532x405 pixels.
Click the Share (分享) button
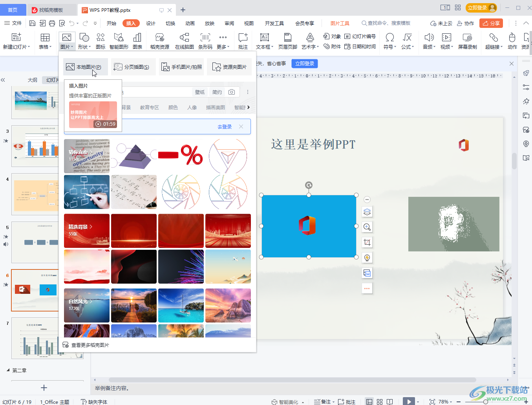click(x=491, y=23)
